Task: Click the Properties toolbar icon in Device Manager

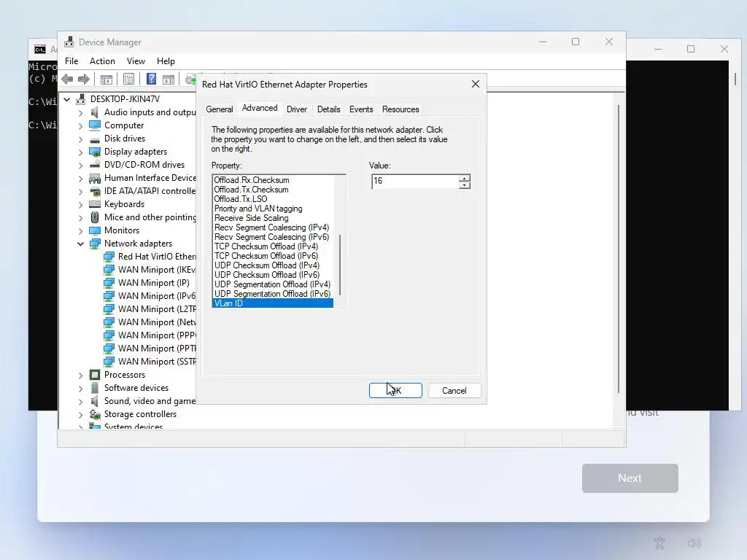Action: pyautogui.click(x=128, y=79)
